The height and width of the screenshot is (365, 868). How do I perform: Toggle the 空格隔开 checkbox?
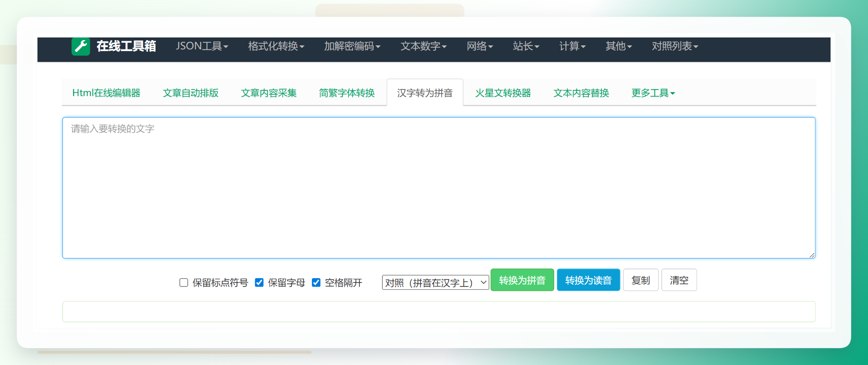(316, 283)
